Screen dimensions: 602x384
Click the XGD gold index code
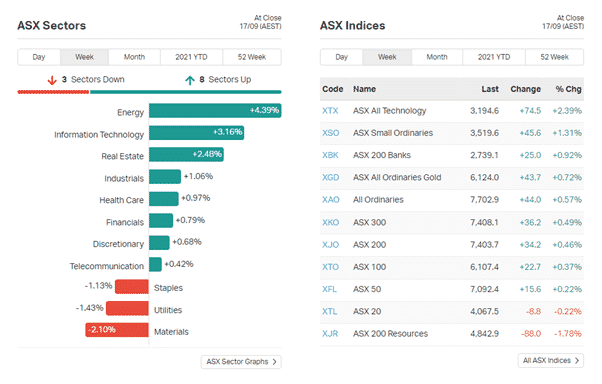point(331,177)
